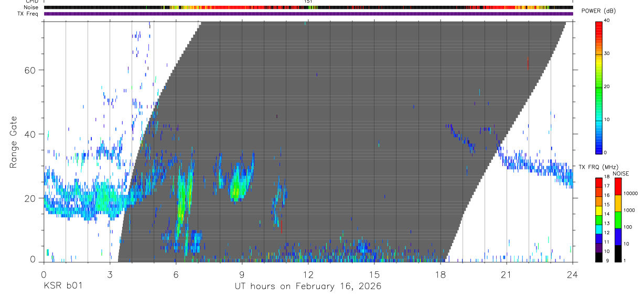The width and height of the screenshot is (644, 297).
Task: Click the cyan segment of TX FRQ legend
Action: (599, 229)
